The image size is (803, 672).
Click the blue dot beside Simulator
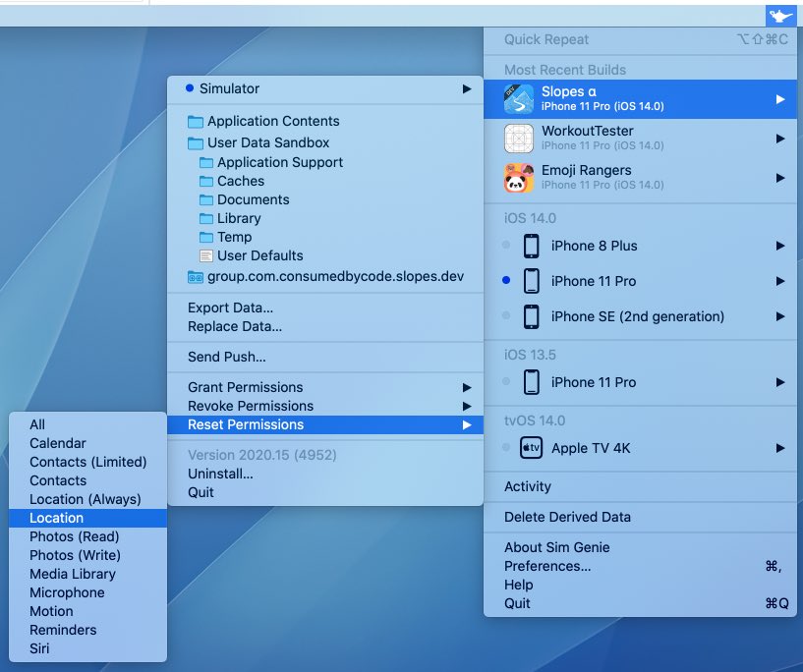coord(190,88)
